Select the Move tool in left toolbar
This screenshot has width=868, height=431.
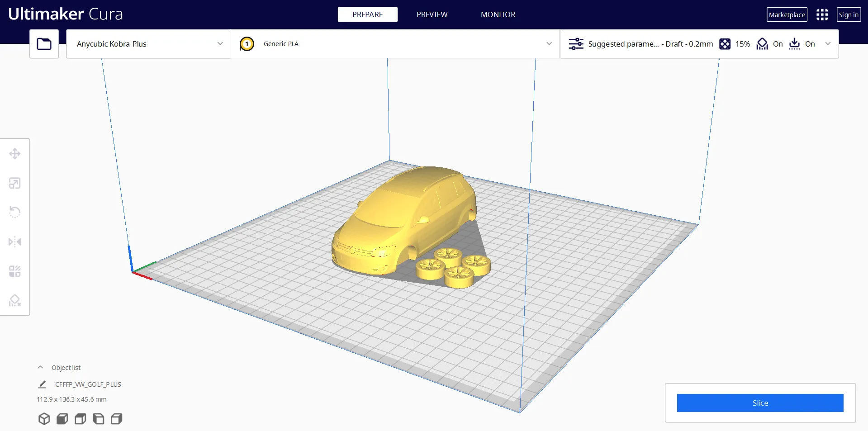15,154
